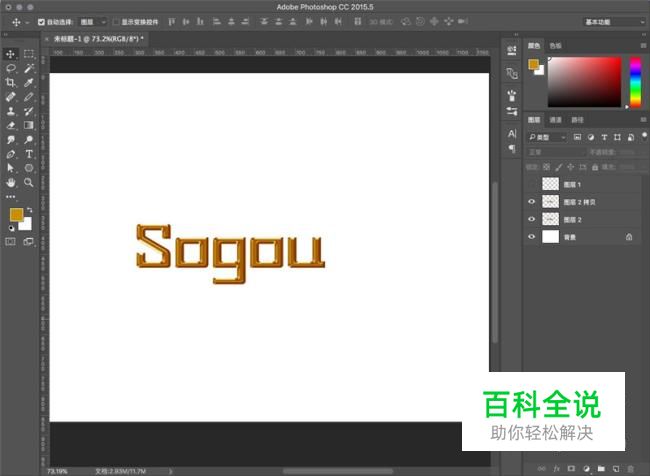Select the Gradient tool
This screenshot has height=476, width=650.
tap(29, 125)
